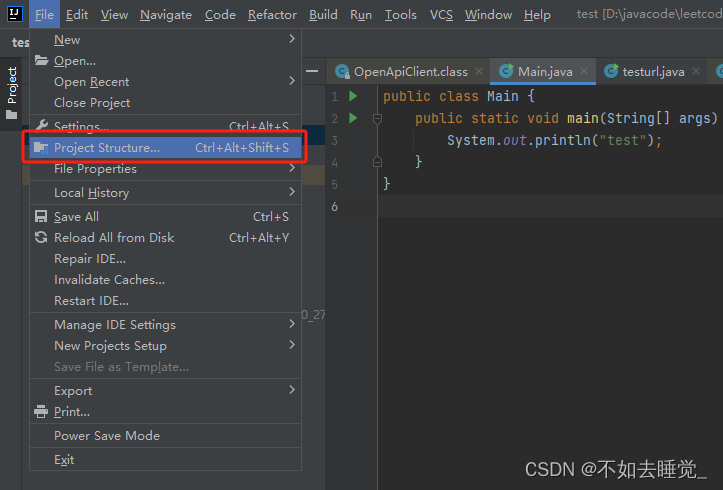The image size is (723, 490).
Task: Click the OpenApiClient.class file icon
Action: (x=342, y=71)
